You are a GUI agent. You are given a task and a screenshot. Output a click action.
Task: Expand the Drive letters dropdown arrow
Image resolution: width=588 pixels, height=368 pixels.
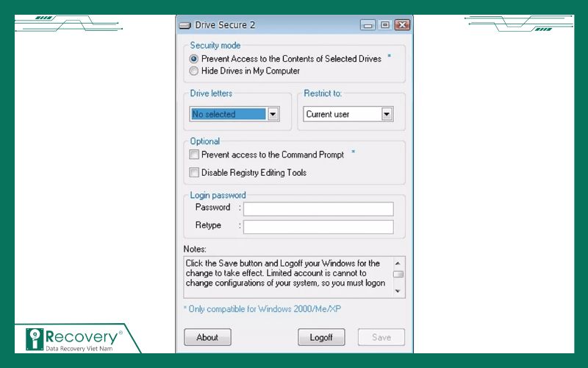pyautogui.click(x=273, y=114)
